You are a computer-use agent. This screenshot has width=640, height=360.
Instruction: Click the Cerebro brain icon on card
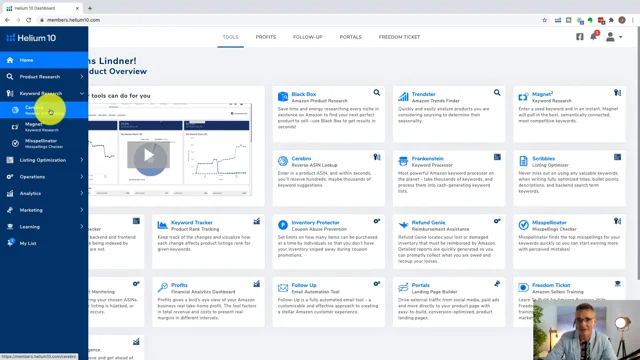282,161
